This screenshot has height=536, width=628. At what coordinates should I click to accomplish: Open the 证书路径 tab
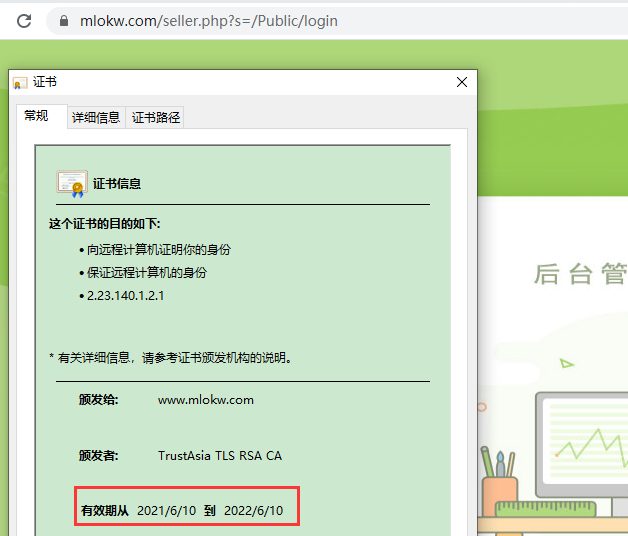(x=156, y=118)
